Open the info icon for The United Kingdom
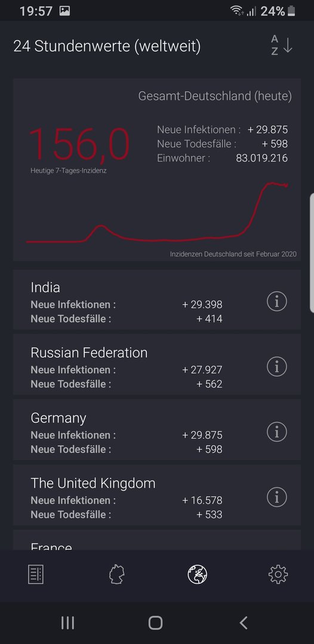 [x=276, y=497]
